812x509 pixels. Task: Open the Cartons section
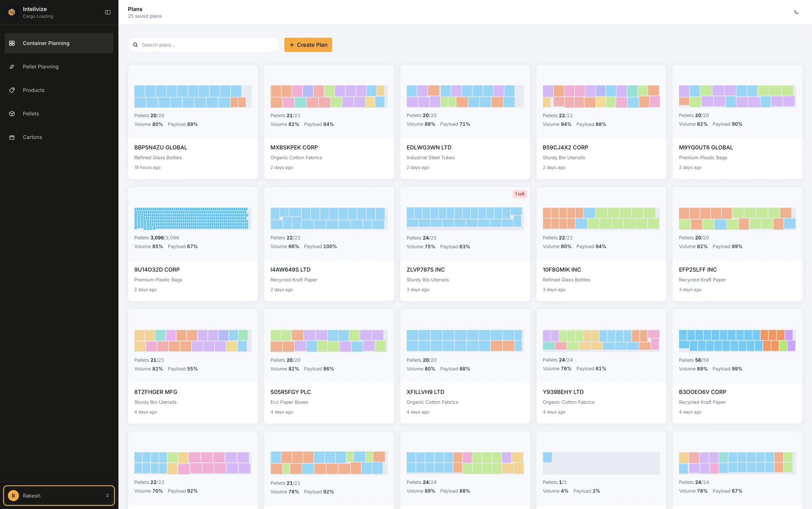[59, 137]
